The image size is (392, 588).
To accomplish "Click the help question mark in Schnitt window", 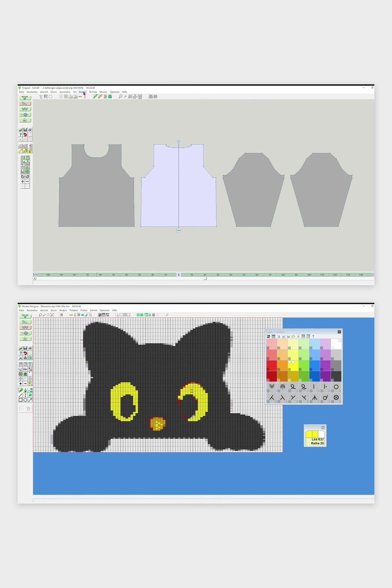I will coord(21,135).
